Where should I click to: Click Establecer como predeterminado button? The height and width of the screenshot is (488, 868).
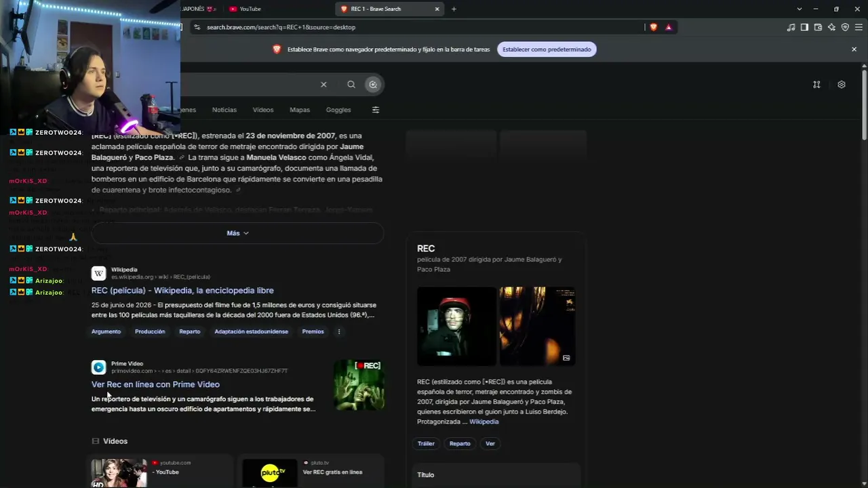547,49
